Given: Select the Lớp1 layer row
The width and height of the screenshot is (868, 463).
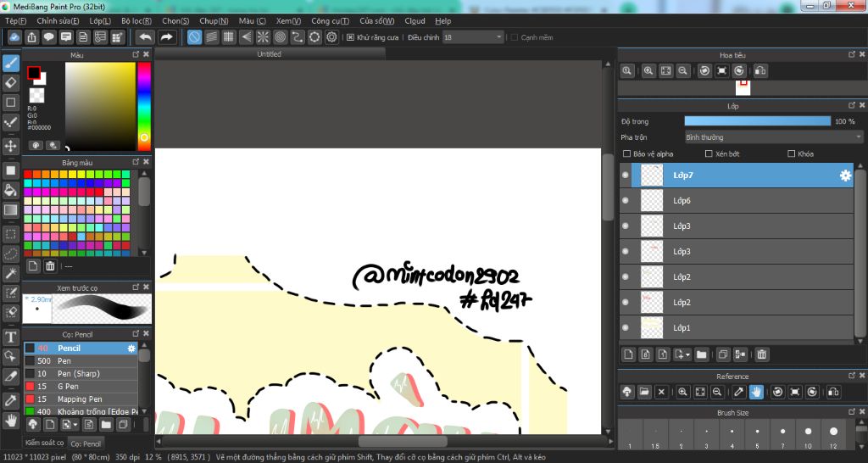Looking at the screenshot, I should (x=737, y=328).
